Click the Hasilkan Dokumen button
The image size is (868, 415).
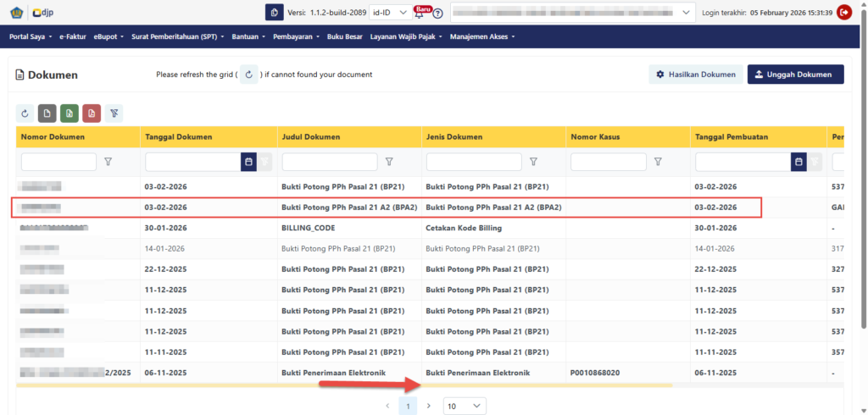(695, 75)
